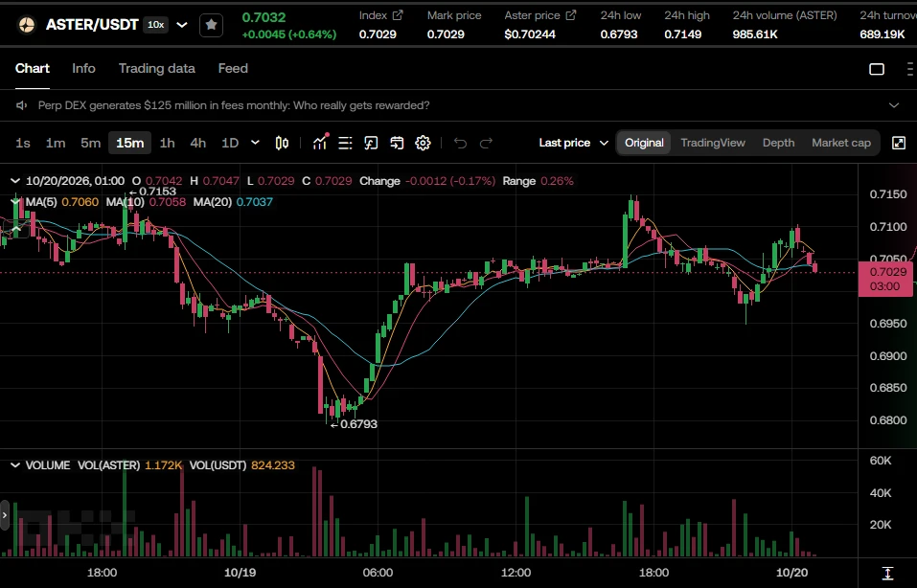
Task: Click the icon right of the list-lines icon
Action: 371,143
